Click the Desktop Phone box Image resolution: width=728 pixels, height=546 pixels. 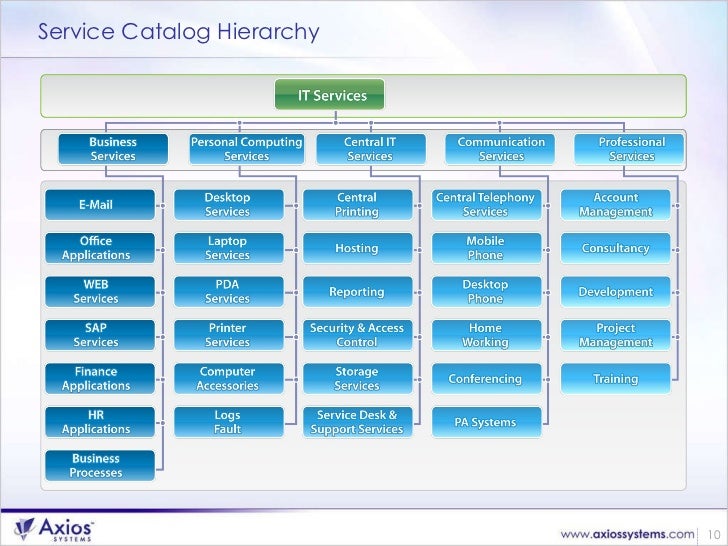487,292
